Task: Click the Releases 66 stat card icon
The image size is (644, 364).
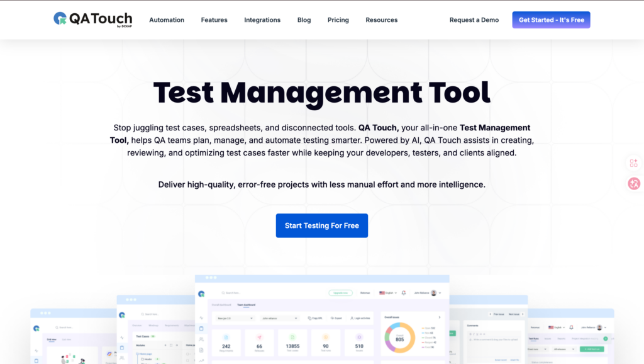Action: click(259, 338)
